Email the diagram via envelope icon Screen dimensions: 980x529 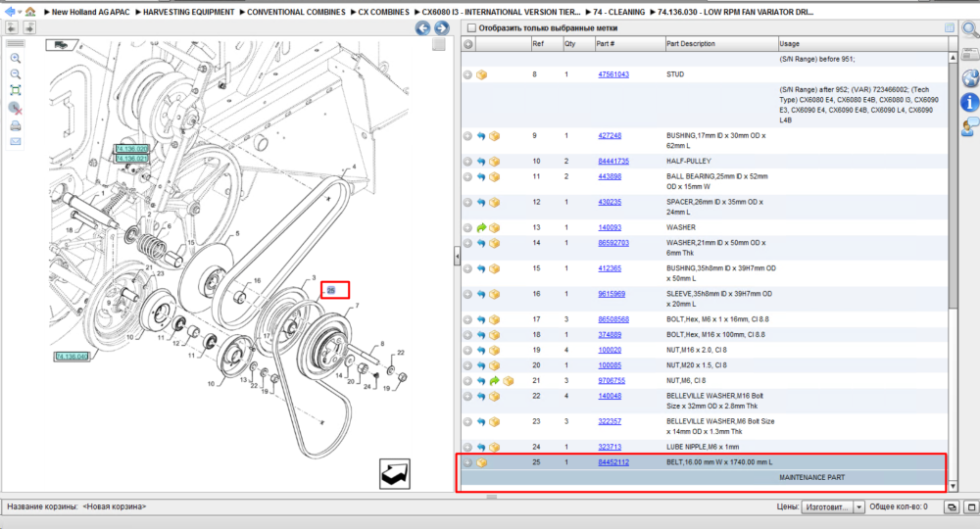(16, 142)
